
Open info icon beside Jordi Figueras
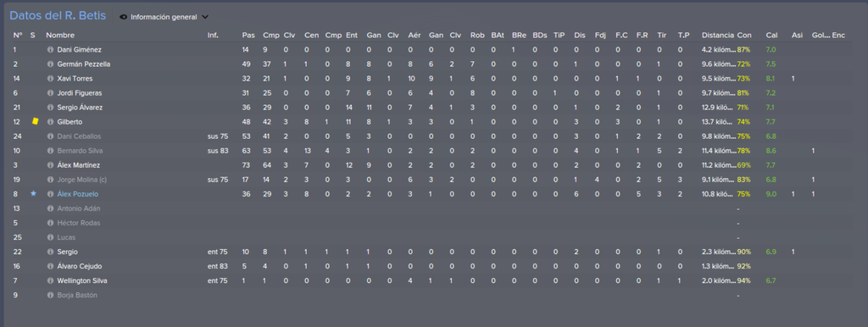point(50,93)
